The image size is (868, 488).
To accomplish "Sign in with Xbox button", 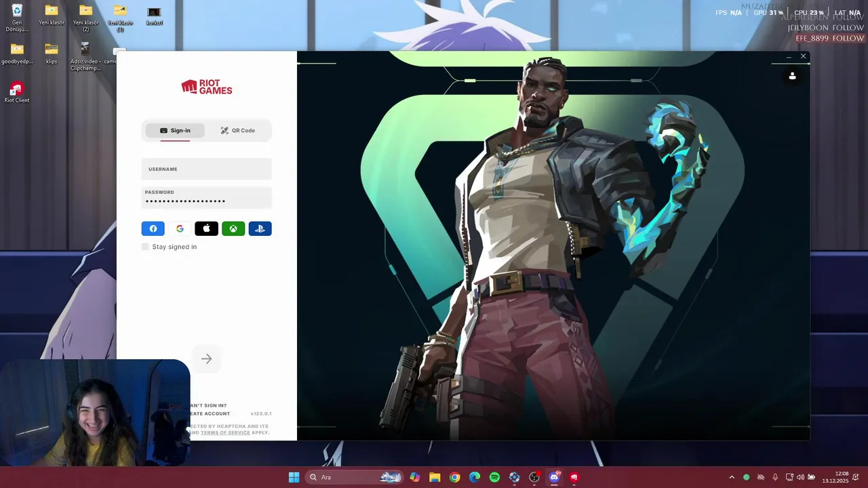I will point(233,228).
